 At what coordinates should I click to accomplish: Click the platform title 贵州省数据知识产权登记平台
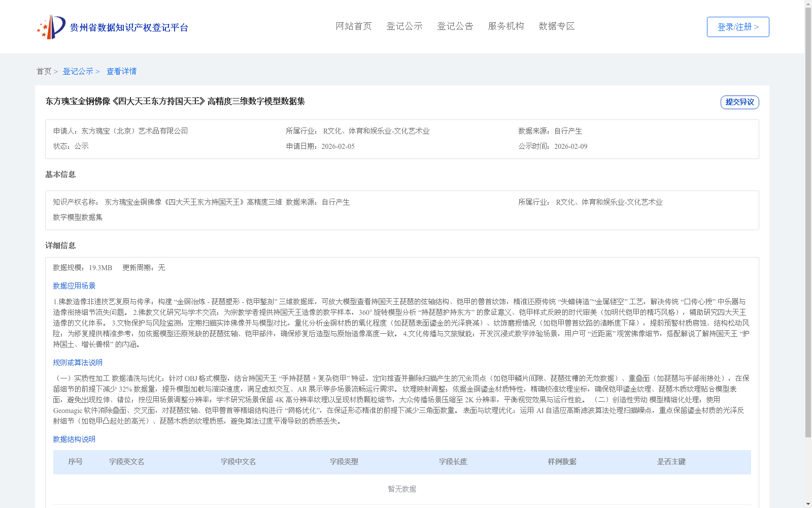pos(129,27)
